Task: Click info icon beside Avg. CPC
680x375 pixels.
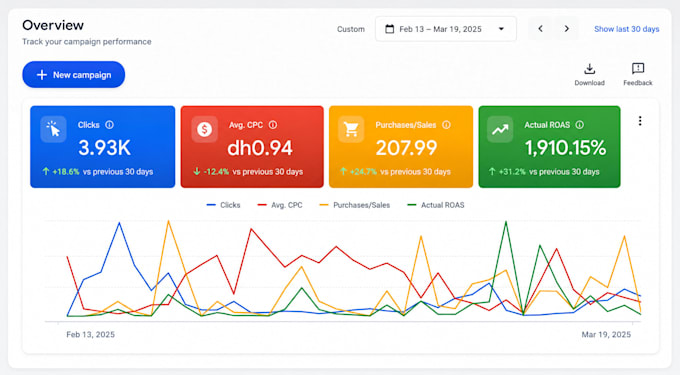Action: 273,125
